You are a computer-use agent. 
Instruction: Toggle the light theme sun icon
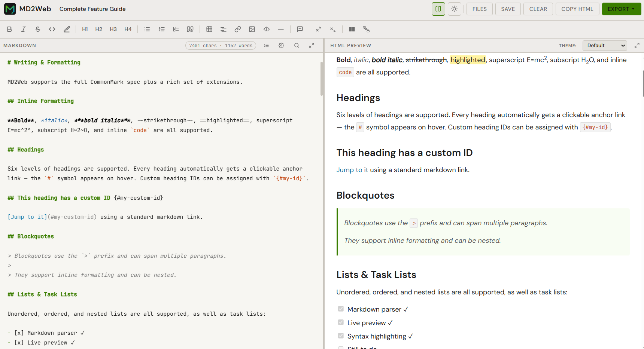[454, 9]
